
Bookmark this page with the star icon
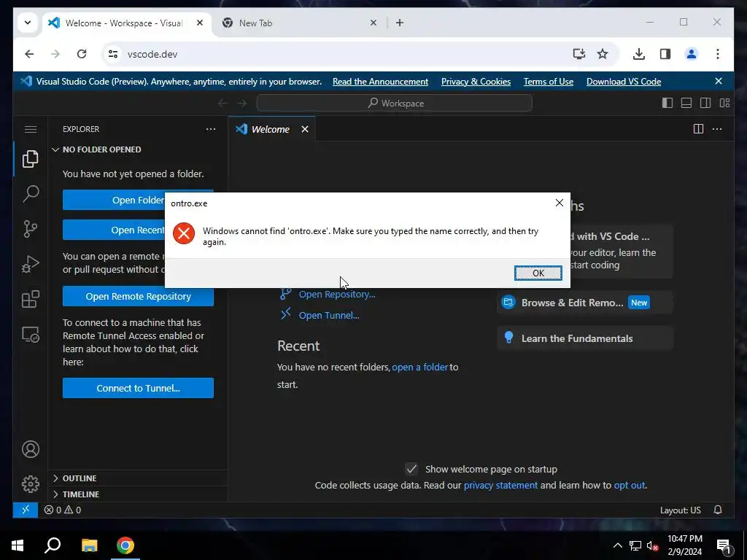coord(603,54)
